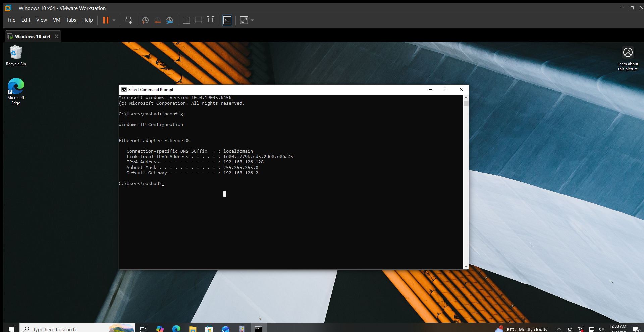Open the View menu
The image size is (644, 332).
click(42, 20)
